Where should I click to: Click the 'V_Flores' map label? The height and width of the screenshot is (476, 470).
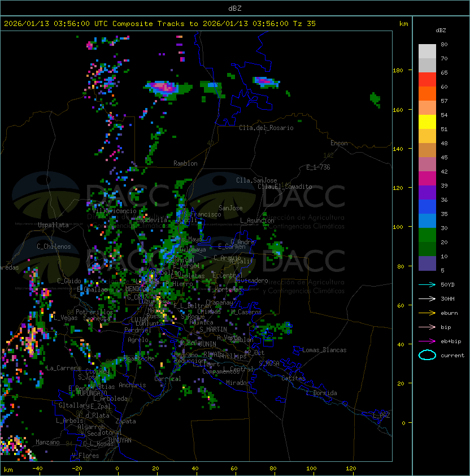pos(85,456)
